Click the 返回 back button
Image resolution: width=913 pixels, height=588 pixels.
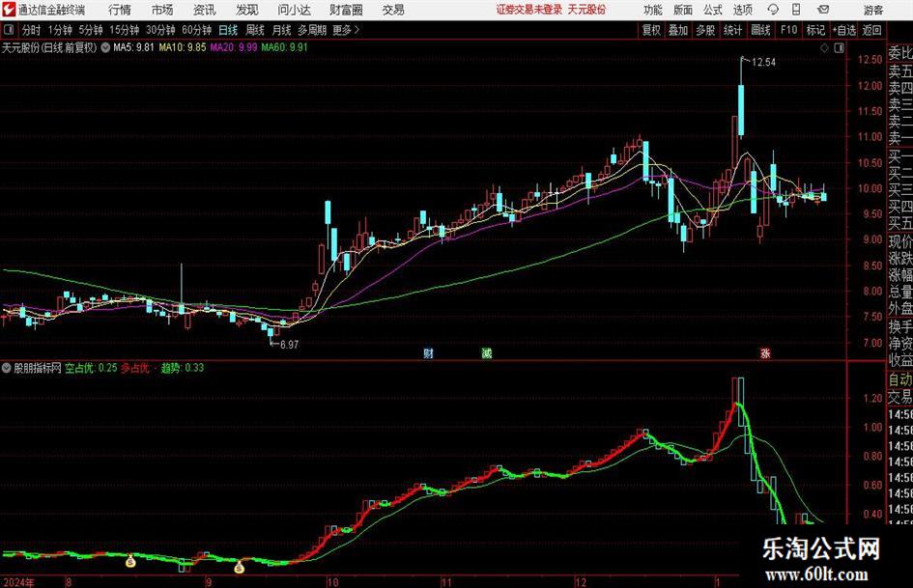point(871,30)
